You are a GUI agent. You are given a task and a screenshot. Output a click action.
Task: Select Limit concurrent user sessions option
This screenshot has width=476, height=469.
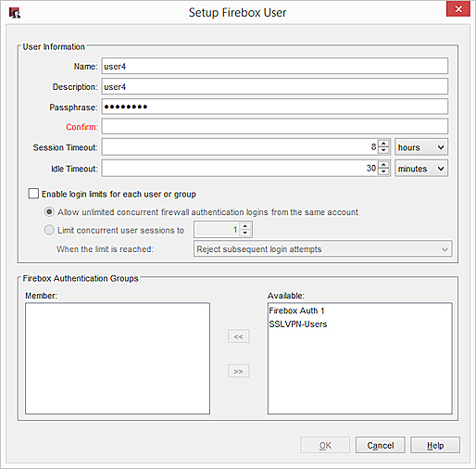(49, 230)
